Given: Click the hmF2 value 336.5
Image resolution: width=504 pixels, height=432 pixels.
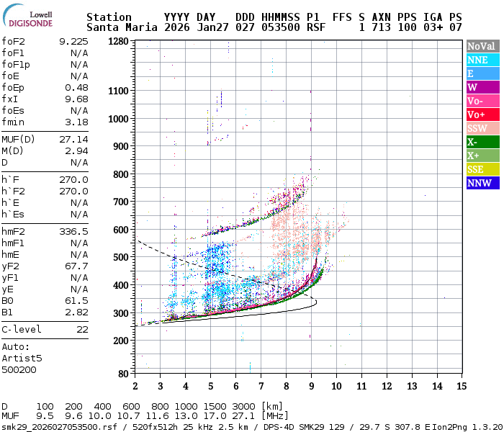Looking at the screenshot, I should [73, 231].
